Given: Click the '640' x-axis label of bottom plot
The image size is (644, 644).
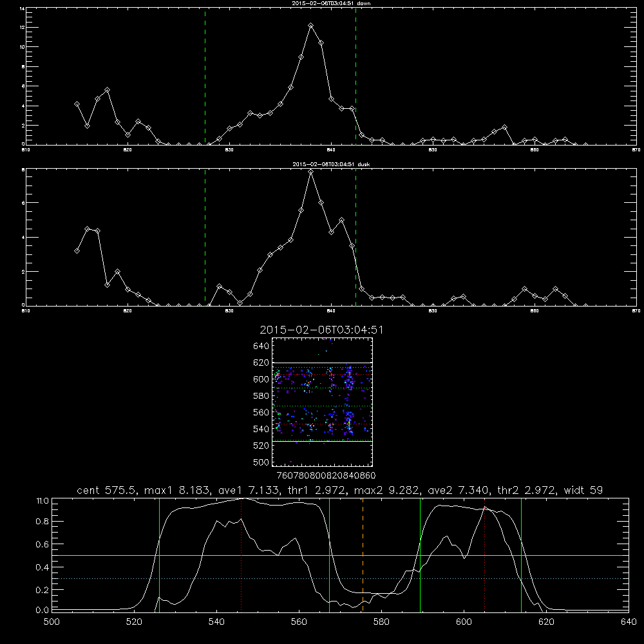Looking at the screenshot, I should pos(629,622).
